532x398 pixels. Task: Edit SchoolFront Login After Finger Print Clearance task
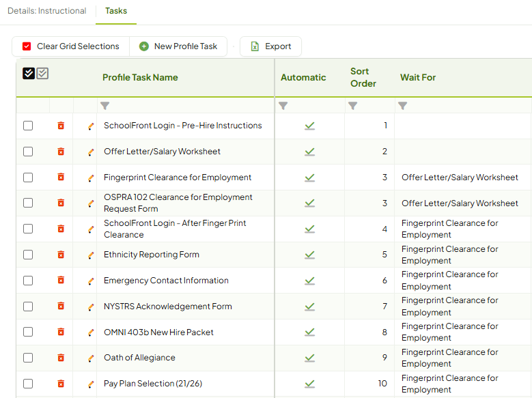pos(91,229)
